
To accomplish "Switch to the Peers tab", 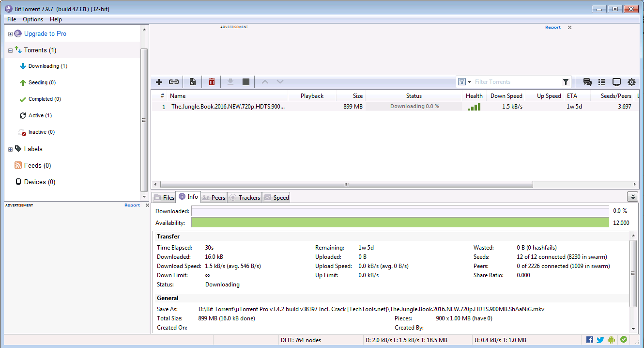I will pyautogui.click(x=214, y=197).
